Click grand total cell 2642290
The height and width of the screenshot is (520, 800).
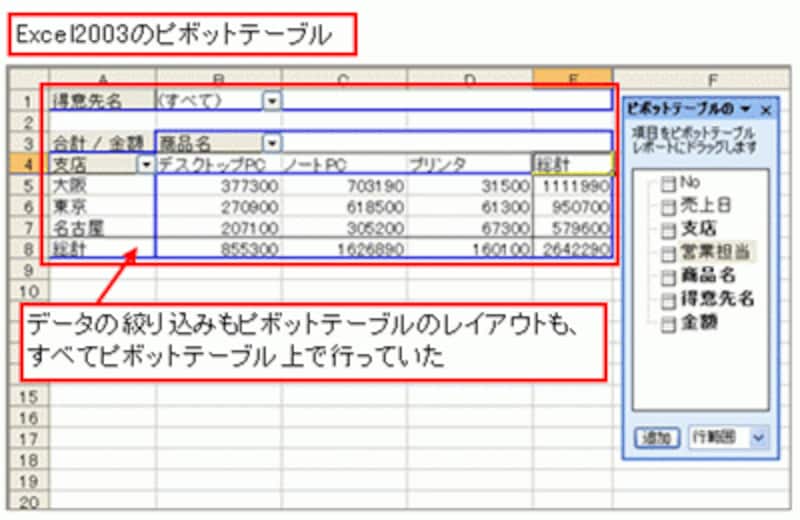(572, 249)
